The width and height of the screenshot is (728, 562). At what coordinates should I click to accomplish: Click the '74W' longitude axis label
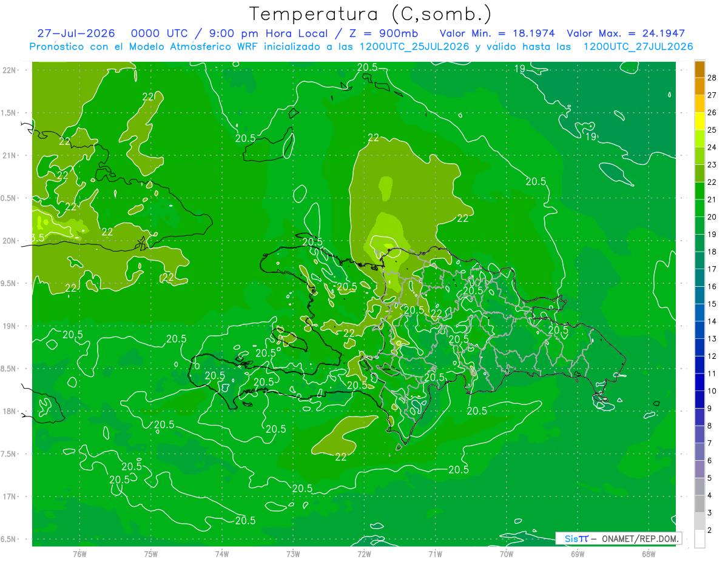pos(221,554)
